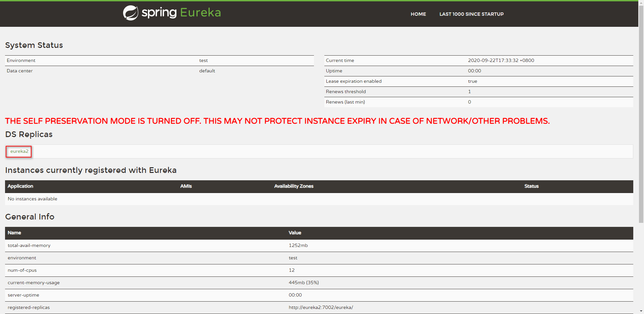Click the "Status" column header in instances table
The image size is (644, 314).
pyautogui.click(x=532, y=186)
